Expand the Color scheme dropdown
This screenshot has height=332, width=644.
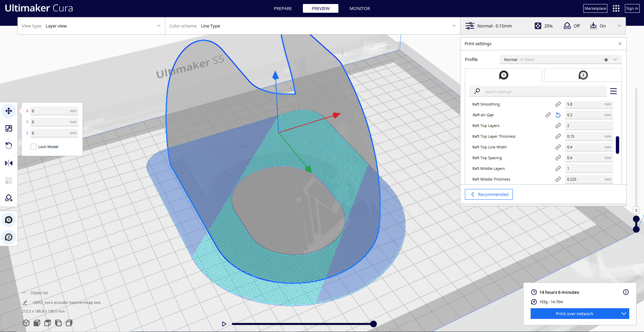313,26
